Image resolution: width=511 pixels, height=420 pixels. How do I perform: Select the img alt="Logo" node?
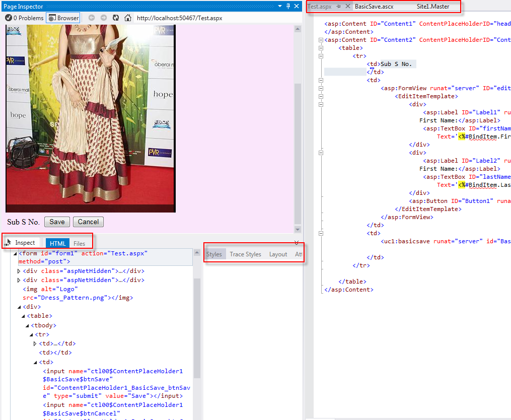click(x=78, y=294)
